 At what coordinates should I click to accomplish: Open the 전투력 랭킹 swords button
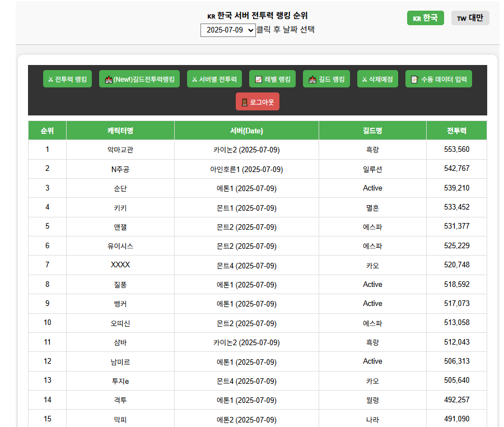67,80
